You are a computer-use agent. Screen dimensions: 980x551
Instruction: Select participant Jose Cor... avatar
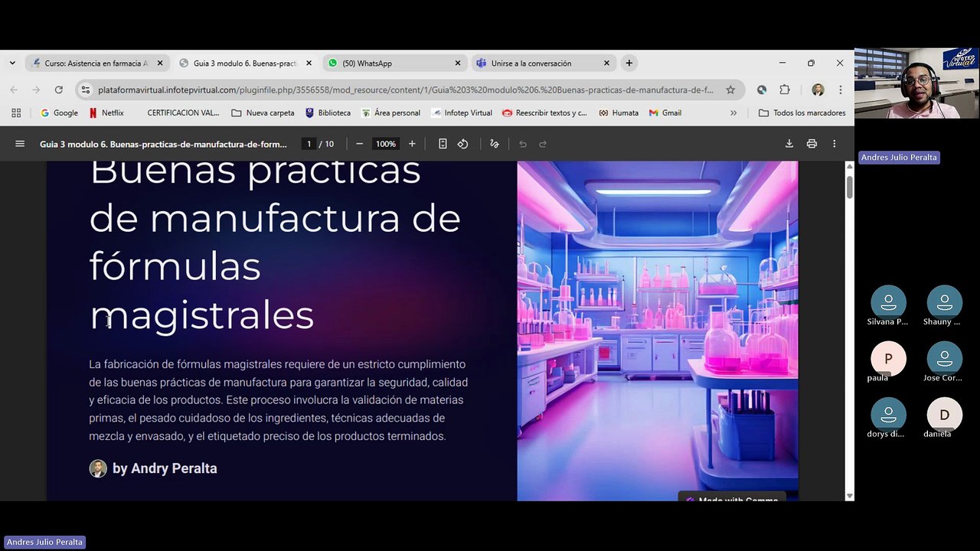tap(944, 358)
